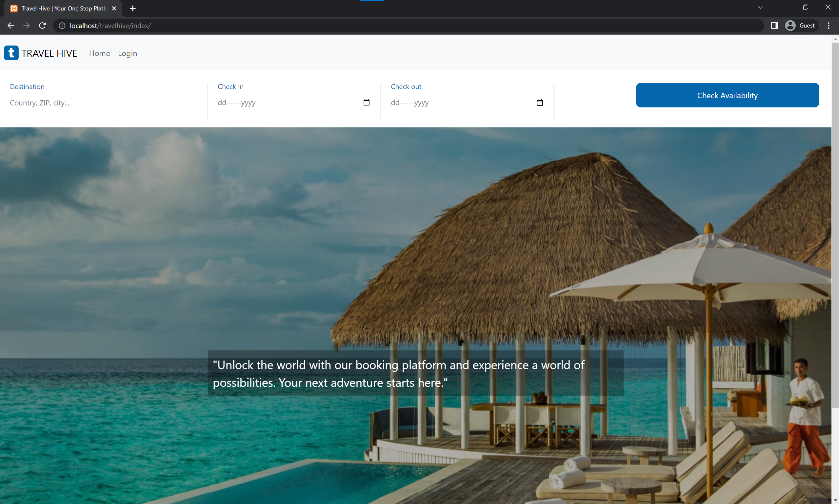The height and width of the screenshot is (504, 839).
Task: Click the Travel Hive 't' logo icon
Action: click(x=11, y=53)
